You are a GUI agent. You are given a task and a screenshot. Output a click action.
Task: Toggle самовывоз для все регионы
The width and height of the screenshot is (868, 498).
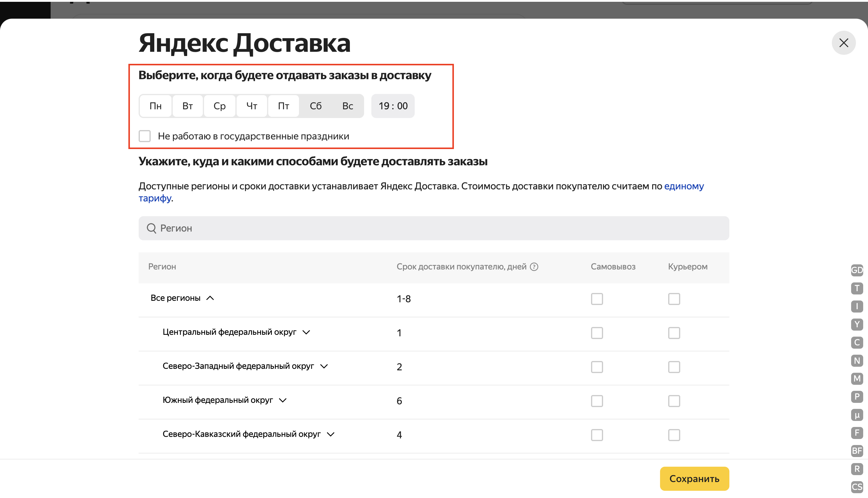[x=596, y=298]
